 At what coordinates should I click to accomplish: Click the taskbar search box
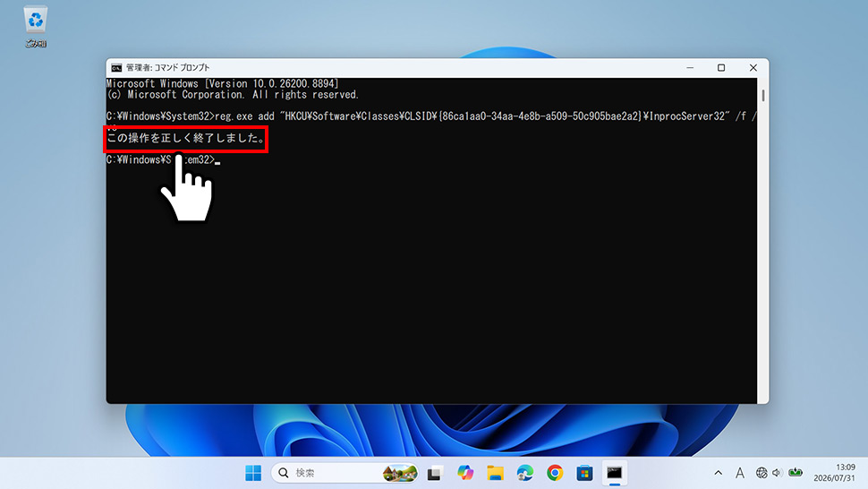[345, 473]
